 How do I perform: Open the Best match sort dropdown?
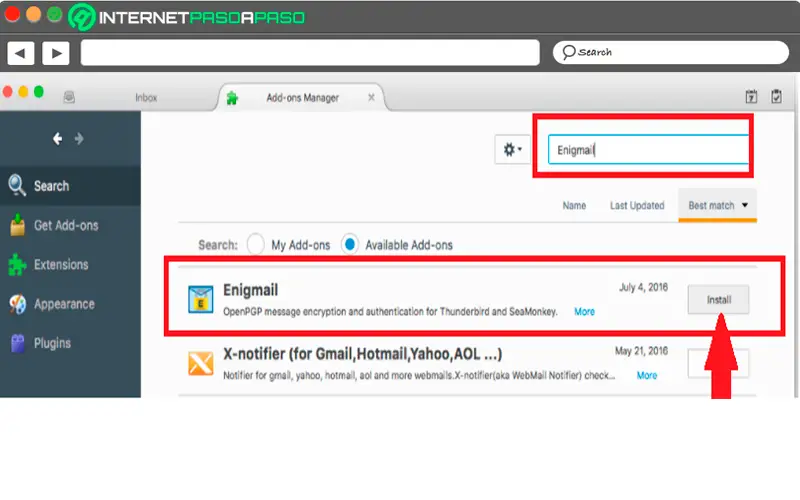(717, 205)
